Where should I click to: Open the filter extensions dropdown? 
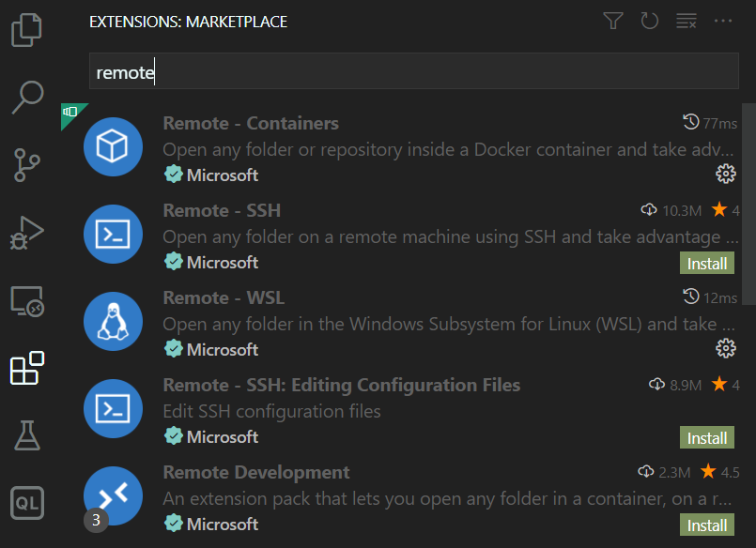point(613,21)
